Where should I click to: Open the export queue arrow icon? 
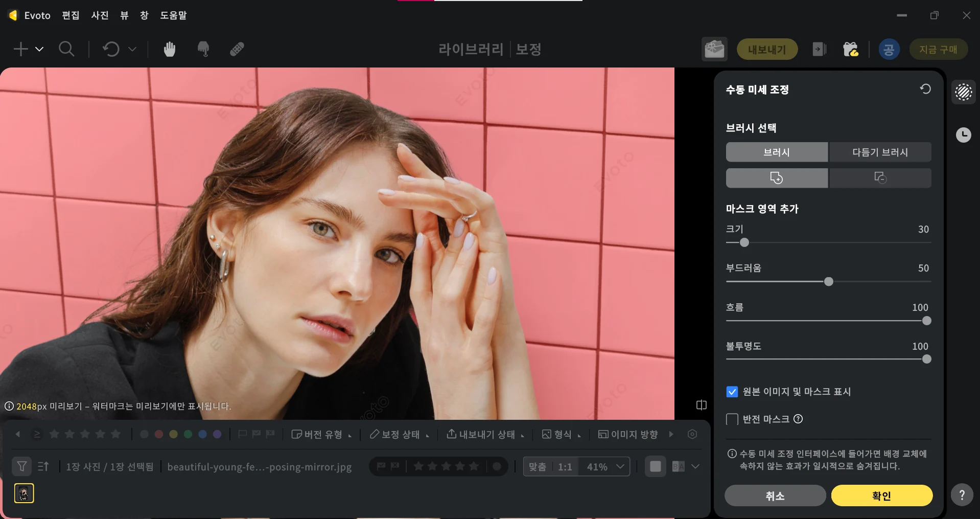coord(820,49)
